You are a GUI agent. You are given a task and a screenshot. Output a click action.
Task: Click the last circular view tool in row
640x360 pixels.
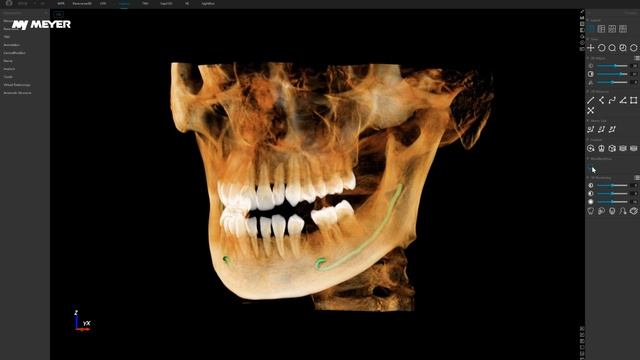(633, 48)
